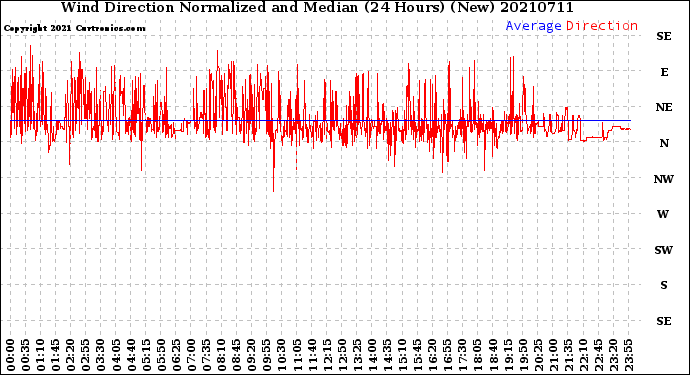Click the "01:10" time axis label
Image resolution: width=690 pixels, height=375 pixels.
tap(40, 355)
